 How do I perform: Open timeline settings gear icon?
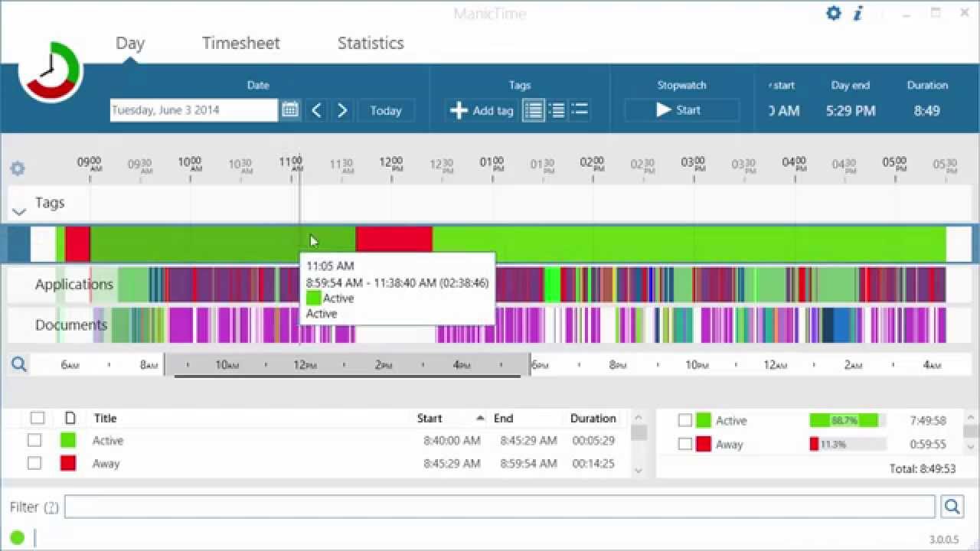[18, 168]
